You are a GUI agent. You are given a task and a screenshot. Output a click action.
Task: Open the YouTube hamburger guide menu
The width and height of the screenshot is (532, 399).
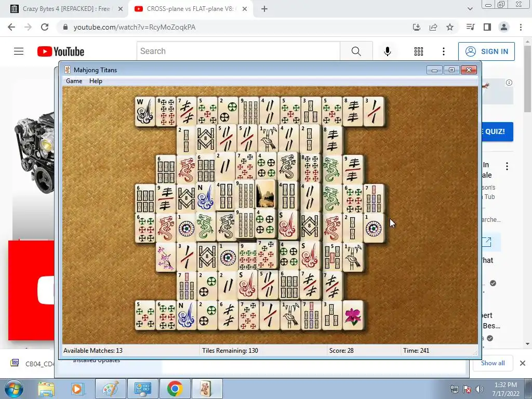click(19, 51)
